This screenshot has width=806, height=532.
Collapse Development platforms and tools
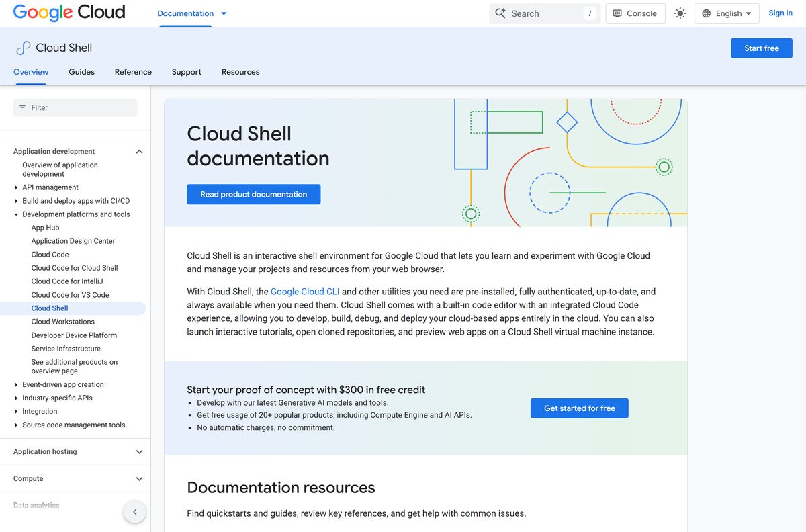click(x=16, y=214)
